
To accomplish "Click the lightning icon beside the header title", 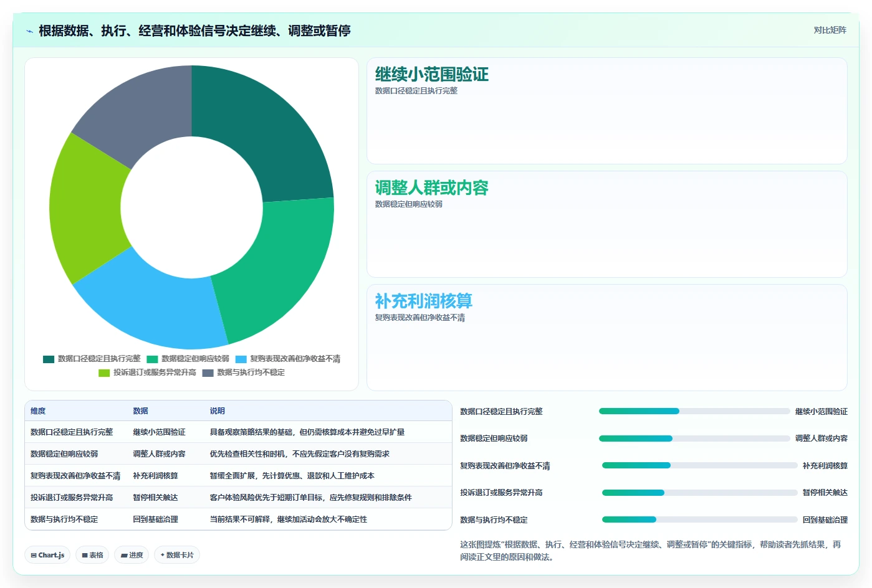I will point(29,31).
